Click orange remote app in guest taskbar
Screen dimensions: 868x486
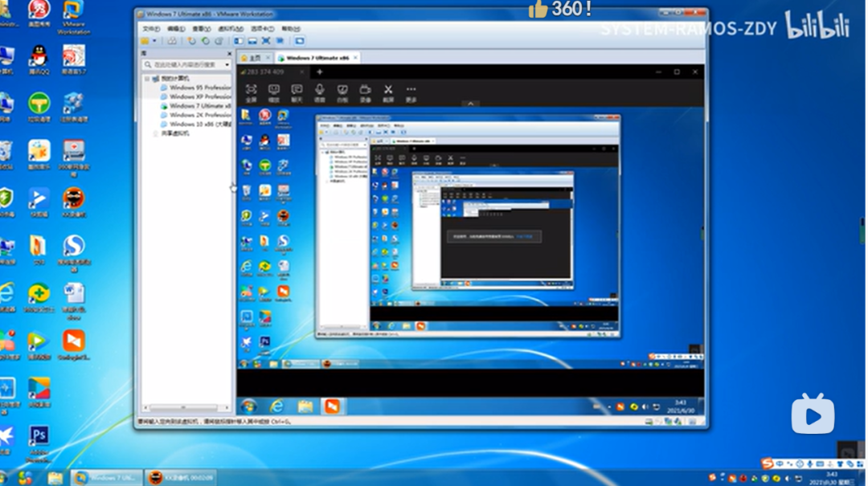332,406
